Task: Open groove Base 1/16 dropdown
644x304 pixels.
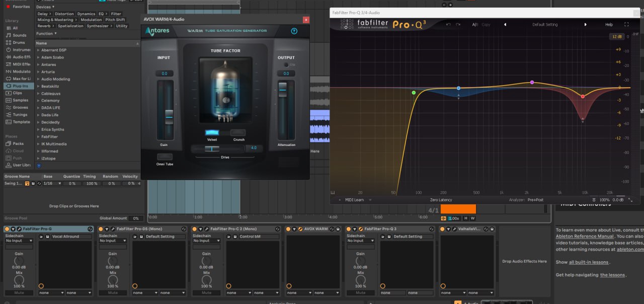Action: click(52, 184)
